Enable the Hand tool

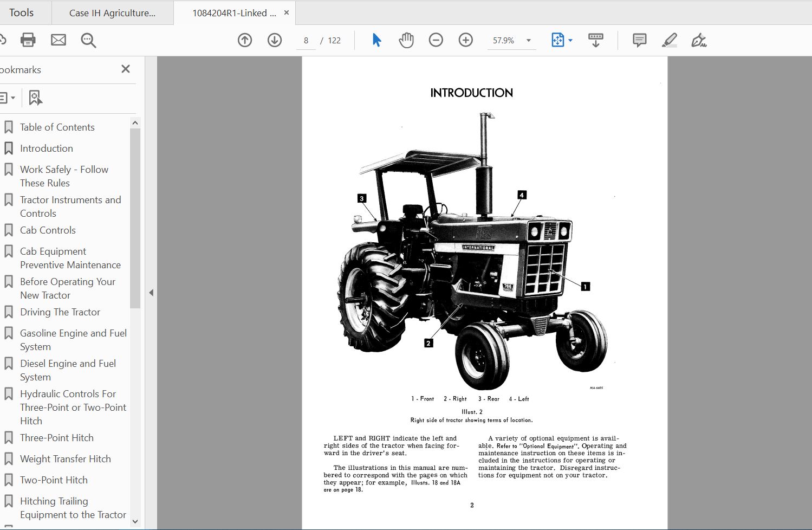406,40
